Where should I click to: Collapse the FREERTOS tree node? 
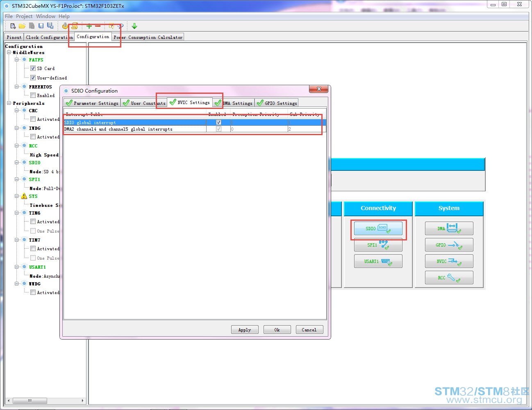pos(17,87)
